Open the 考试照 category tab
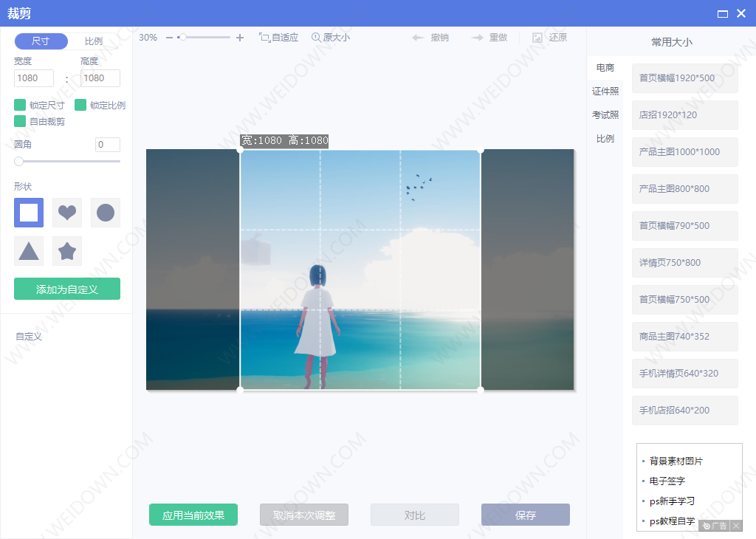This screenshot has width=756, height=539. coord(605,114)
